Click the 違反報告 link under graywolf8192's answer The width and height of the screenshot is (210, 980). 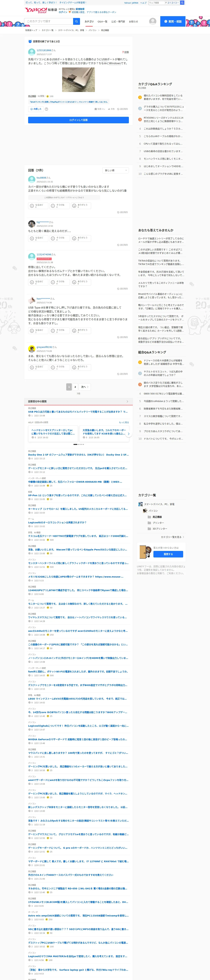click(123, 374)
